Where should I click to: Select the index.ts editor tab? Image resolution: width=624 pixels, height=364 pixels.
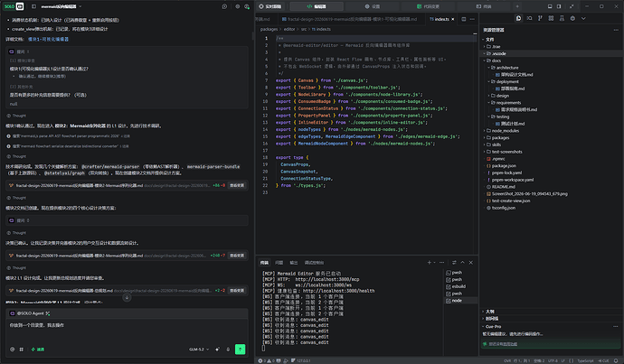[x=440, y=19]
